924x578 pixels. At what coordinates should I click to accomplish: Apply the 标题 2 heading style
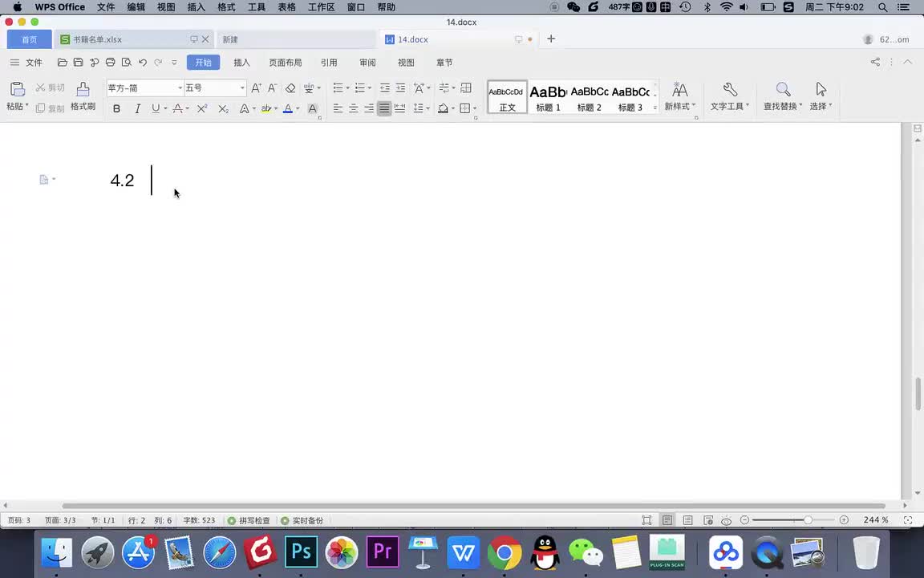point(590,97)
